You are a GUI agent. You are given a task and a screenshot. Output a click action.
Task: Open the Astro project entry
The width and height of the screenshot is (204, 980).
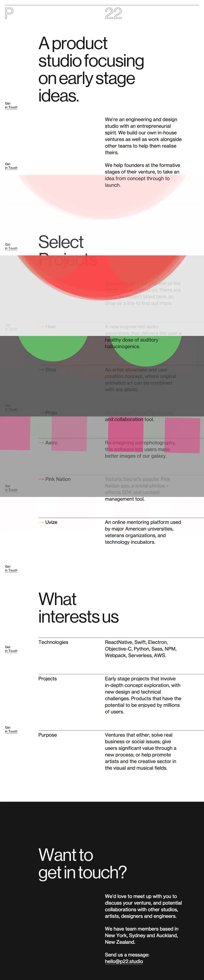pos(51,442)
